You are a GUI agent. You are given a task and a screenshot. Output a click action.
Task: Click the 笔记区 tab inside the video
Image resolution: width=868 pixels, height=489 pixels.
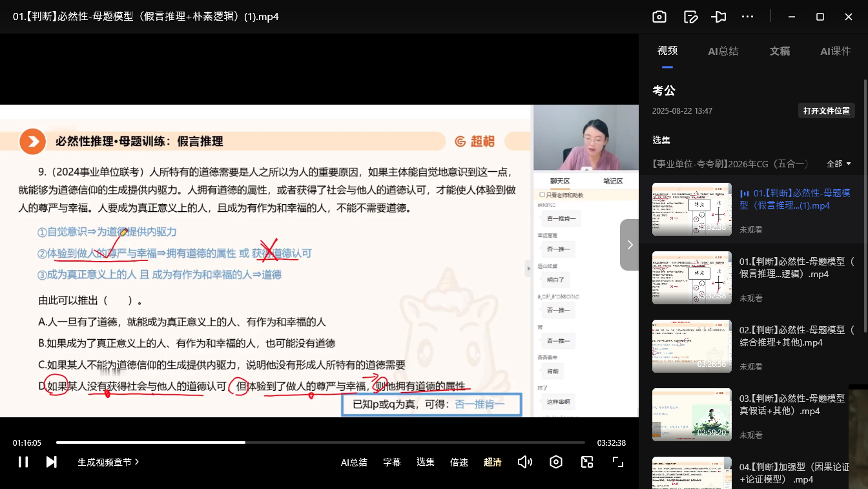[612, 182]
